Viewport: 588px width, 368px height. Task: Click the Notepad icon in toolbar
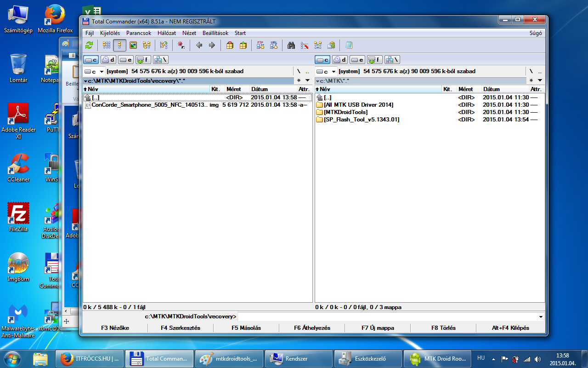coord(349,45)
